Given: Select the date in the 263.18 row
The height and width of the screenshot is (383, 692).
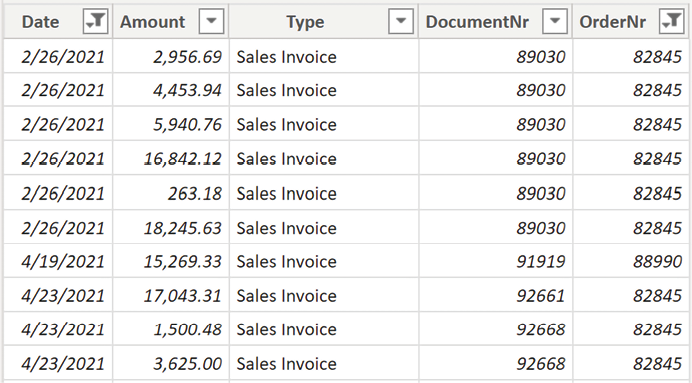Looking at the screenshot, I should click(x=58, y=193).
